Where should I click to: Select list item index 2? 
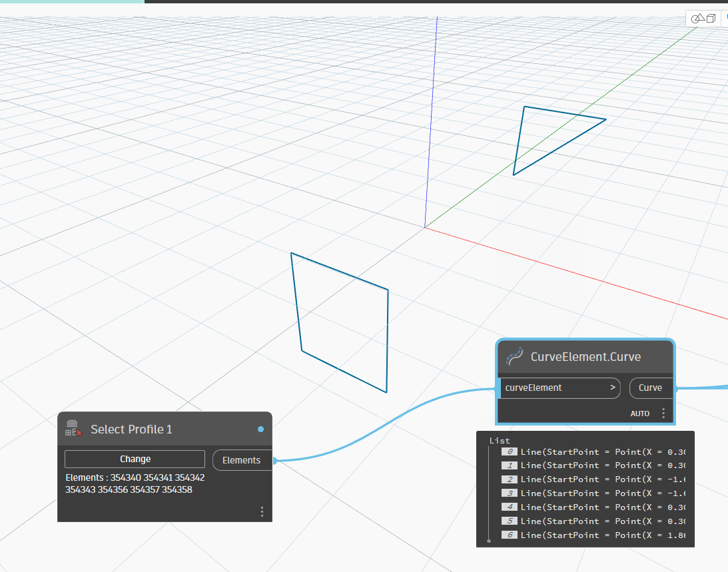click(510, 479)
